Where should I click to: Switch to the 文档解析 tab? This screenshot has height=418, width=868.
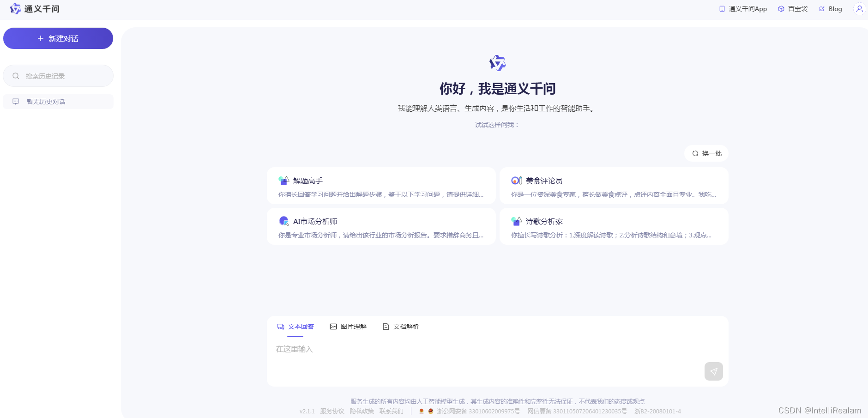tap(401, 327)
